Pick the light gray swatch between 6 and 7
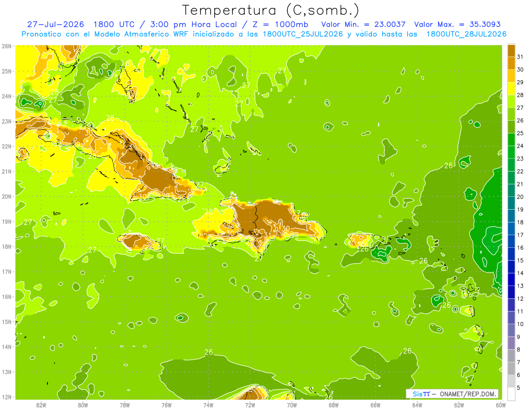The image size is (532, 411). point(512,368)
